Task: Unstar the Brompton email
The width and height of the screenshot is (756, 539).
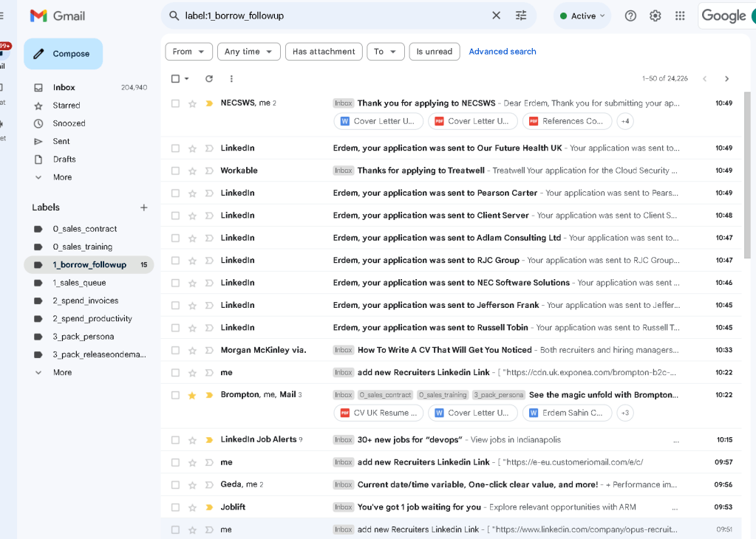Action: coord(192,396)
